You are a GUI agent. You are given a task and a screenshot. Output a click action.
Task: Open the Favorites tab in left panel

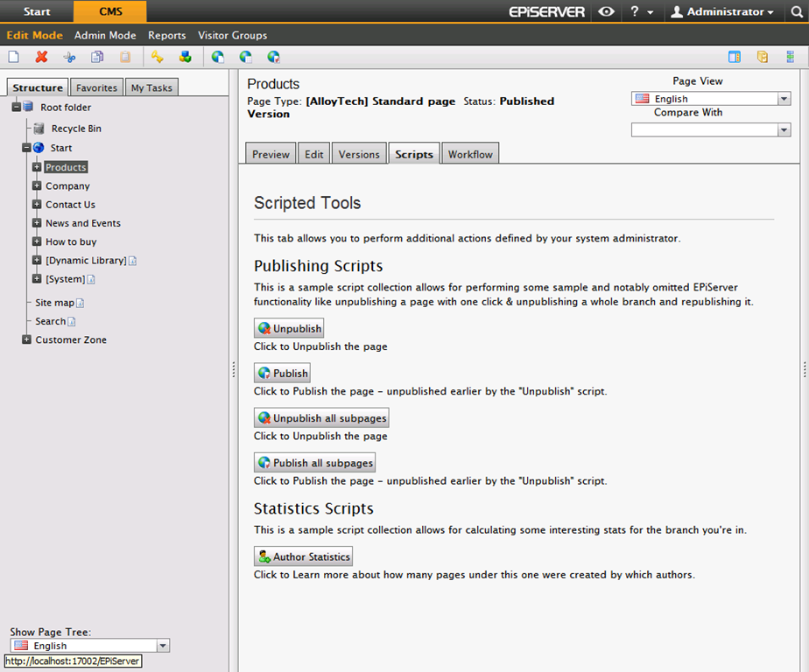(96, 87)
